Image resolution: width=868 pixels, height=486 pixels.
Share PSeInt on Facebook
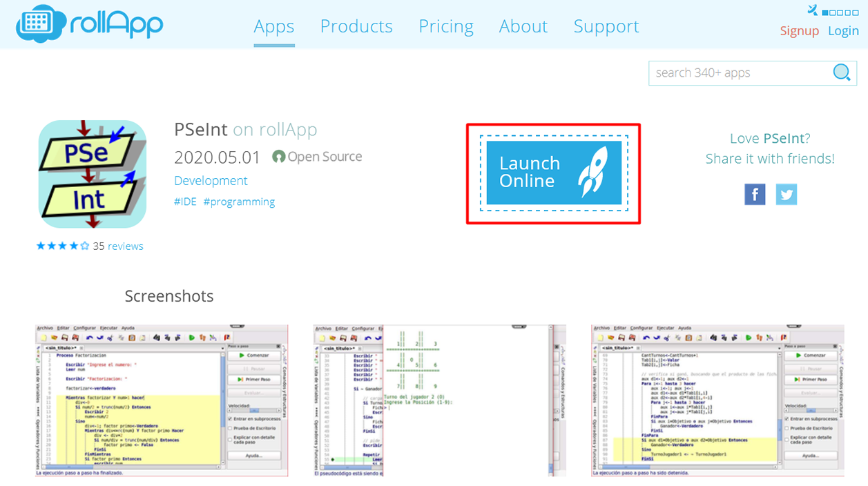pyautogui.click(x=755, y=195)
